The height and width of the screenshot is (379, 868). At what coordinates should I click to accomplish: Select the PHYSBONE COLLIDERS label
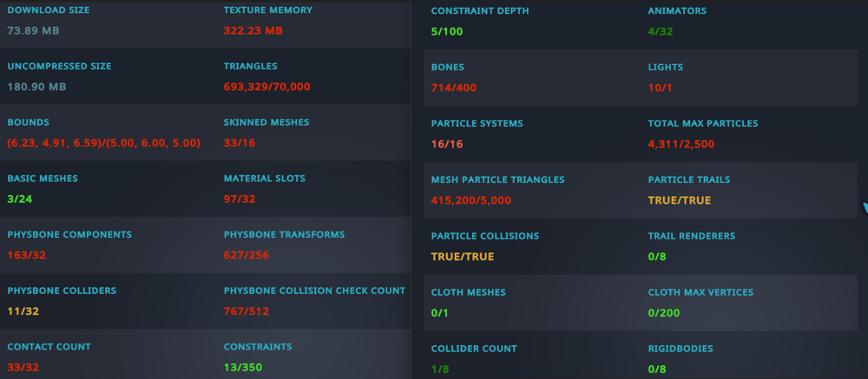(x=62, y=291)
